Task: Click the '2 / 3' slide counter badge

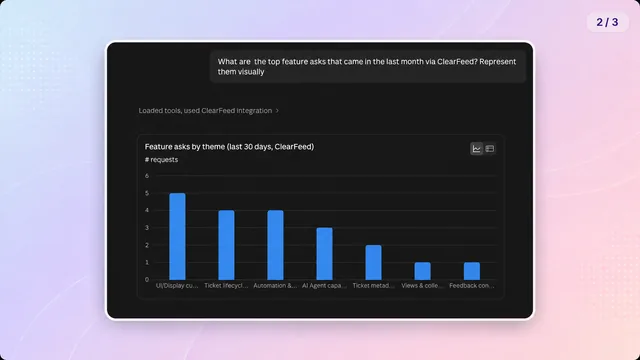Action: [x=607, y=22]
